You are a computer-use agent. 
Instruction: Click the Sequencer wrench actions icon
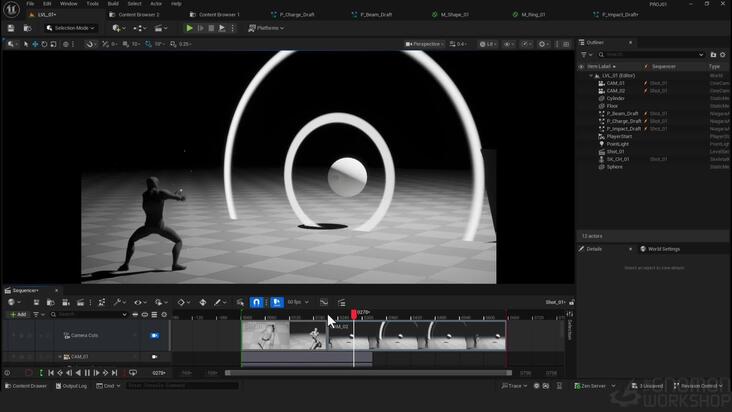coord(117,302)
